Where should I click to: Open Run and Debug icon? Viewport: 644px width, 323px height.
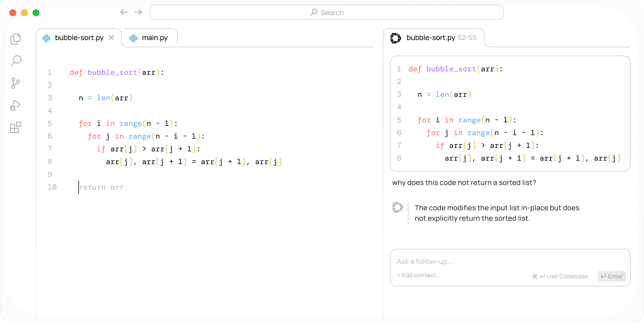pyautogui.click(x=15, y=106)
